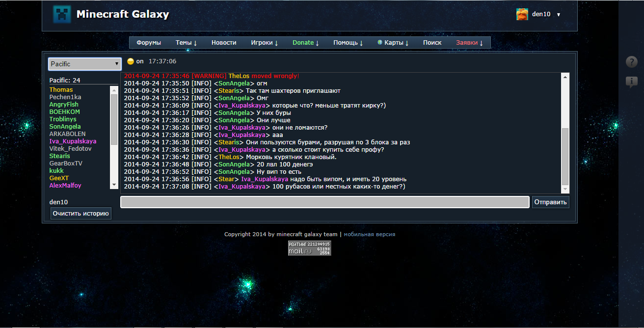
Task: Open the Pacific server selector dropdown
Action: coord(85,64)
